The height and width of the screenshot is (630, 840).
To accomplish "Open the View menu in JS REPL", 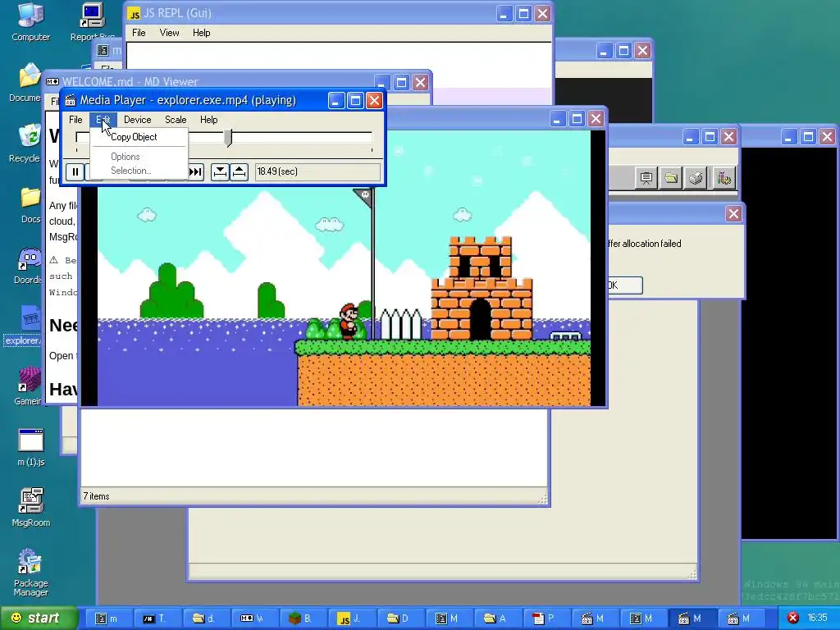I will point(169,33).
